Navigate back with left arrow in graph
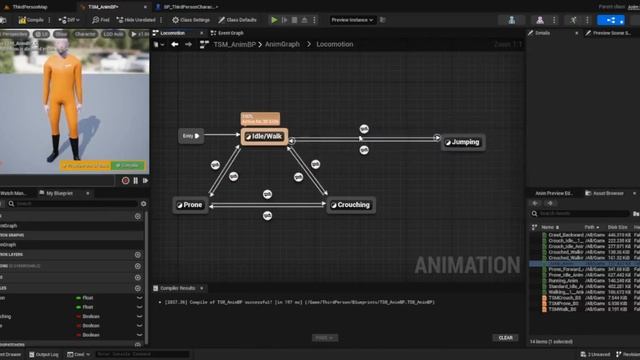The height and width of the screenshot is (360, 640). (175, 44)
